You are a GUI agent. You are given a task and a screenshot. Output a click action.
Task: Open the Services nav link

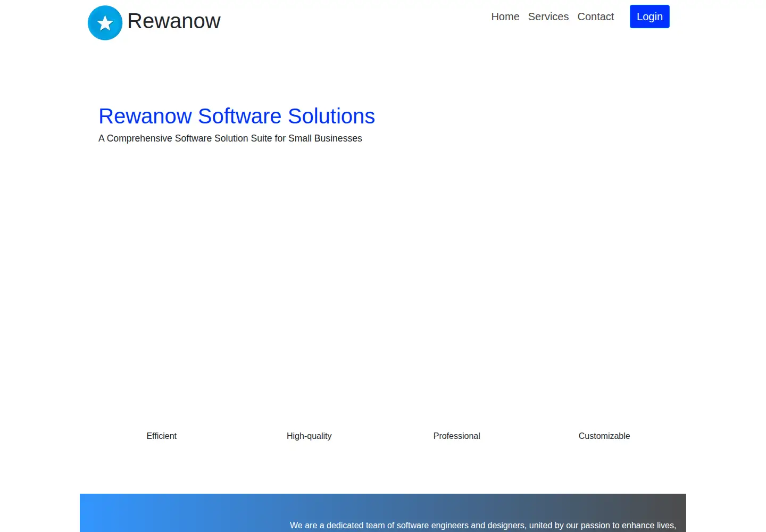[548, 16]
